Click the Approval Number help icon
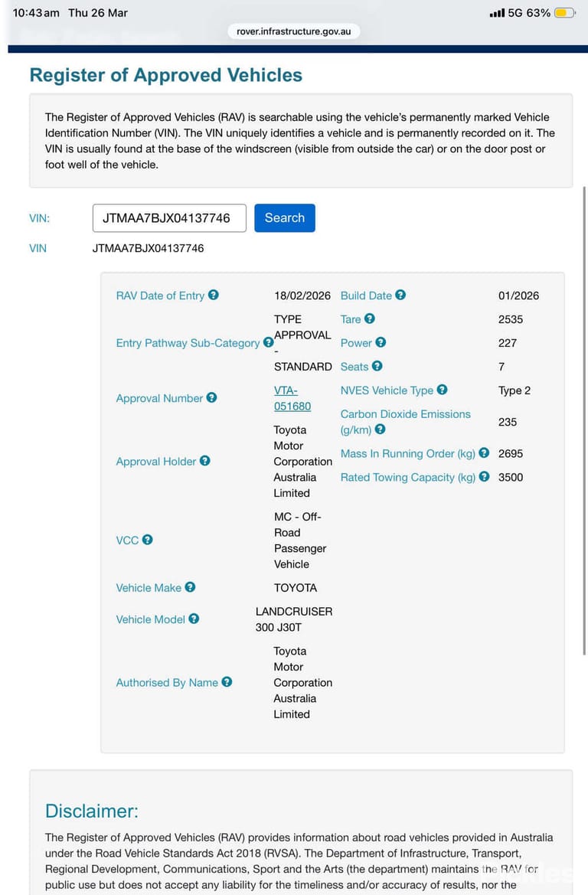Screen dimensions: 588x895 tap(212, 398)
